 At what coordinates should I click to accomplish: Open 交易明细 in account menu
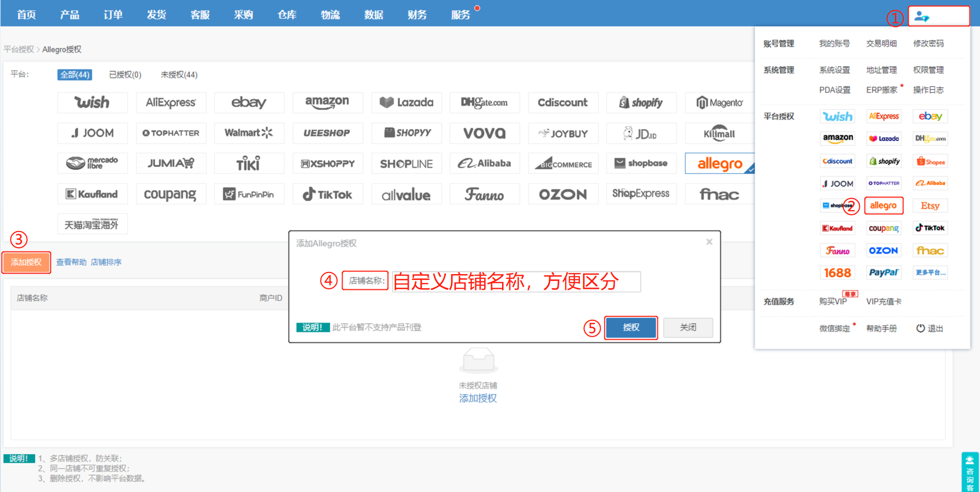click(881, 44)
